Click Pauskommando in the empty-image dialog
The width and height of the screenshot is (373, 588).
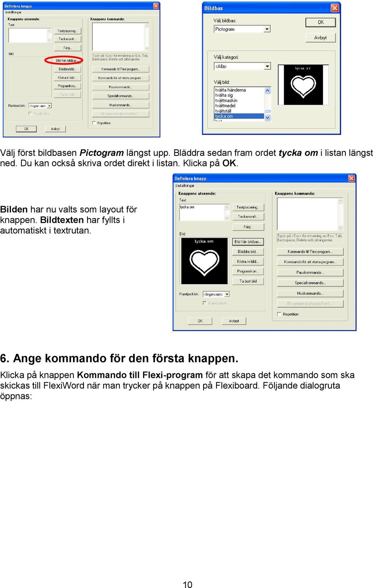tap(120, 87)
